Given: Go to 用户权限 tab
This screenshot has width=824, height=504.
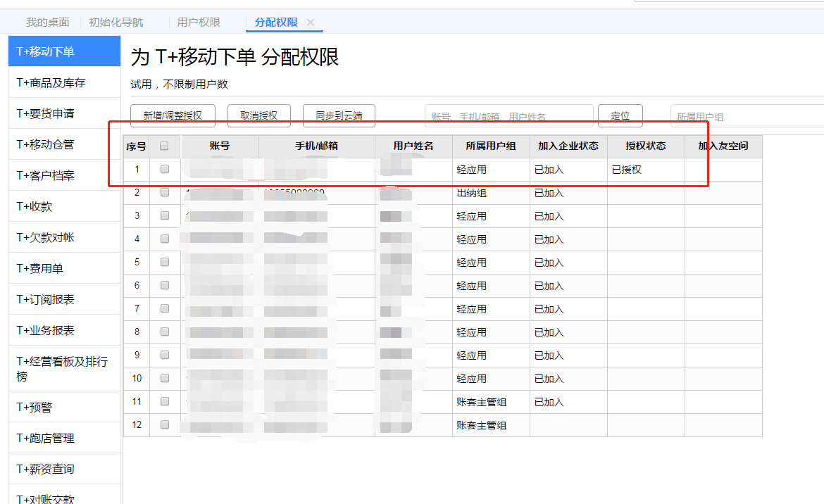Looking at the screenshot, I should coord(199,23).
